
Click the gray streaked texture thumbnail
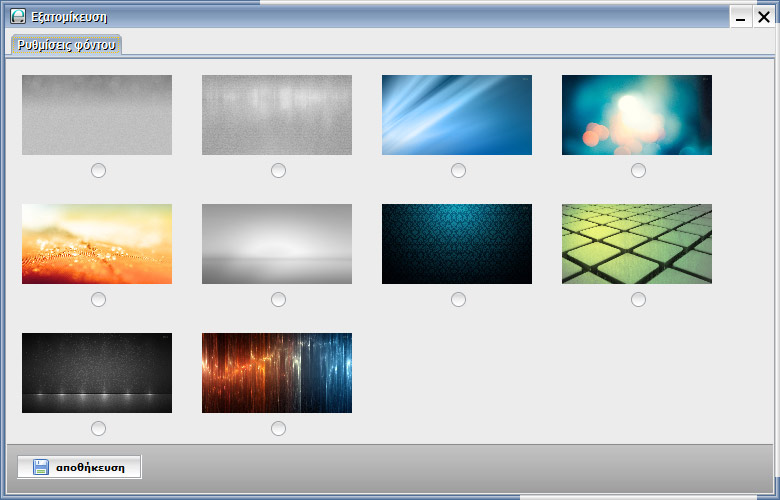[277, 115]
